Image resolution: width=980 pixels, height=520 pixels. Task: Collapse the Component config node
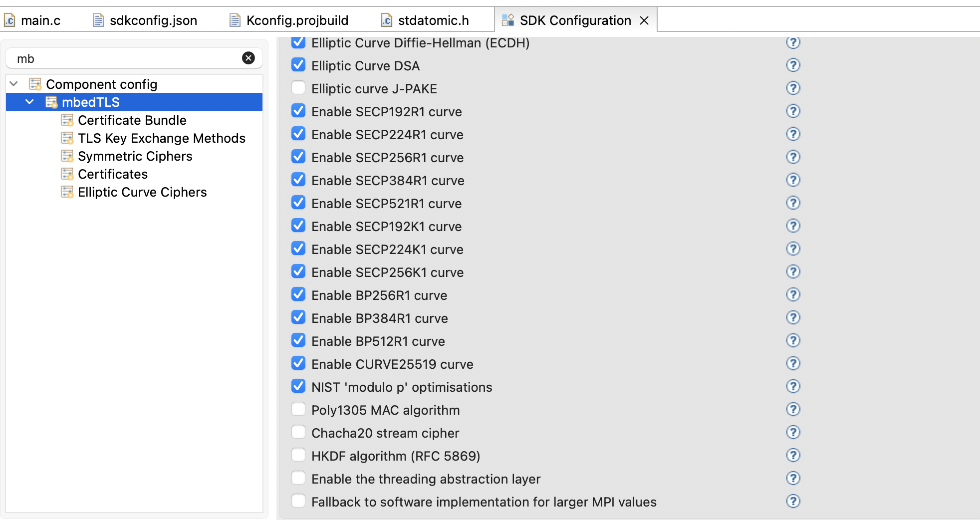click(14, 83)
